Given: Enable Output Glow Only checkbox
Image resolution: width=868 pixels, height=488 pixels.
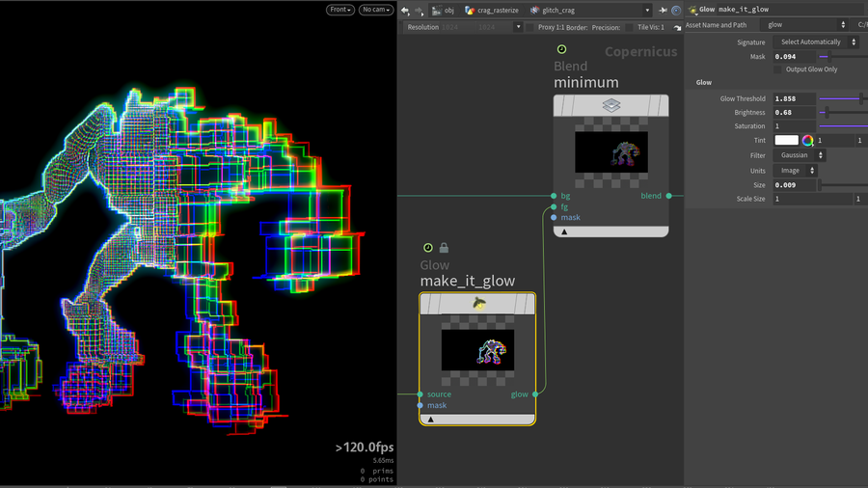Looking at the screenshot, I should pyautogui.click(x=777, y=69).
